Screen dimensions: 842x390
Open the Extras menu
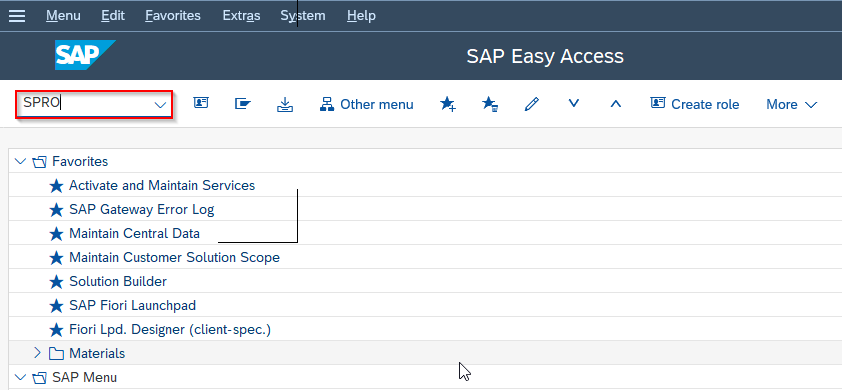pyautogui.click(x=241, y=16)
